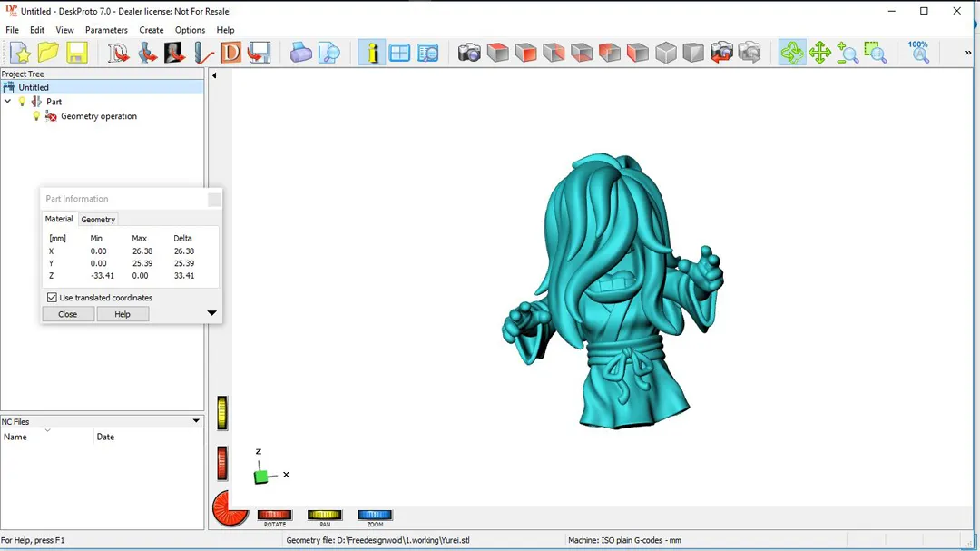Toggle the zoom window selection mode

pyautogui.click(x=875, y=53)
